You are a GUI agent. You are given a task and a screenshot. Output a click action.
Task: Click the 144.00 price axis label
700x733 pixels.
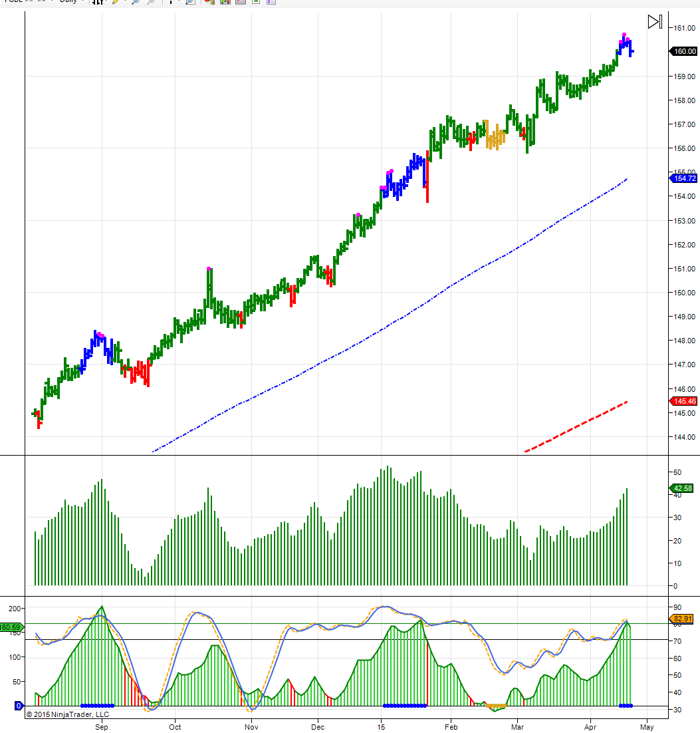click(684, 437)
